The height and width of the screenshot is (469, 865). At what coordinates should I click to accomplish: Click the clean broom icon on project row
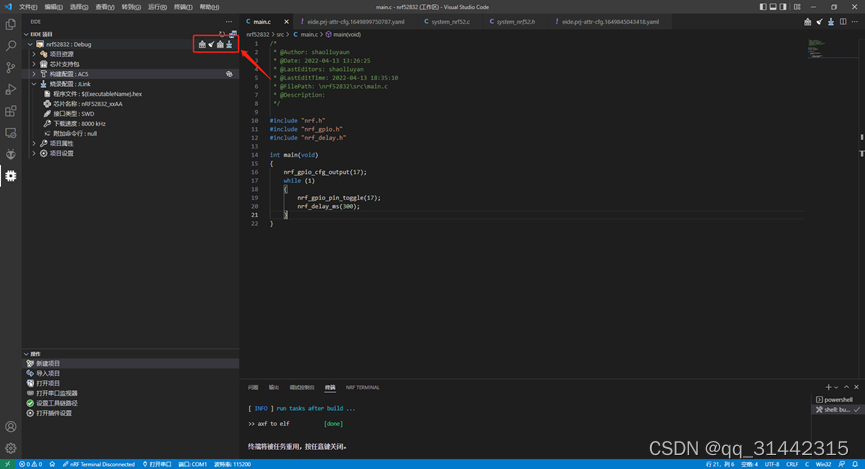(211, 44)
